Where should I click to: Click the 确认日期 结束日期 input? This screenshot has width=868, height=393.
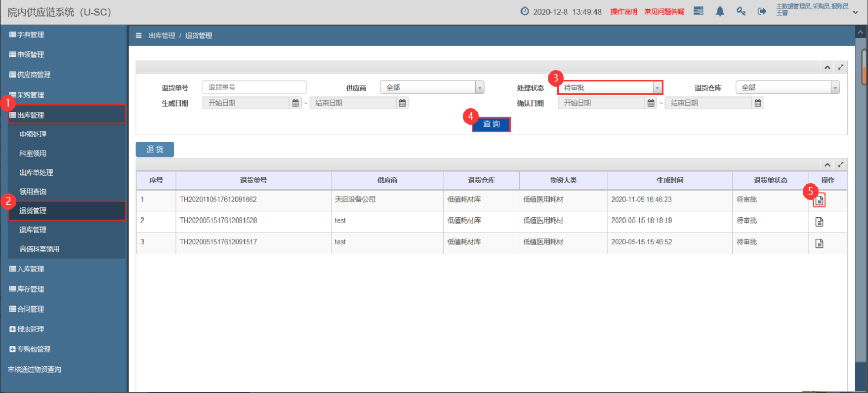coord(708,103)
